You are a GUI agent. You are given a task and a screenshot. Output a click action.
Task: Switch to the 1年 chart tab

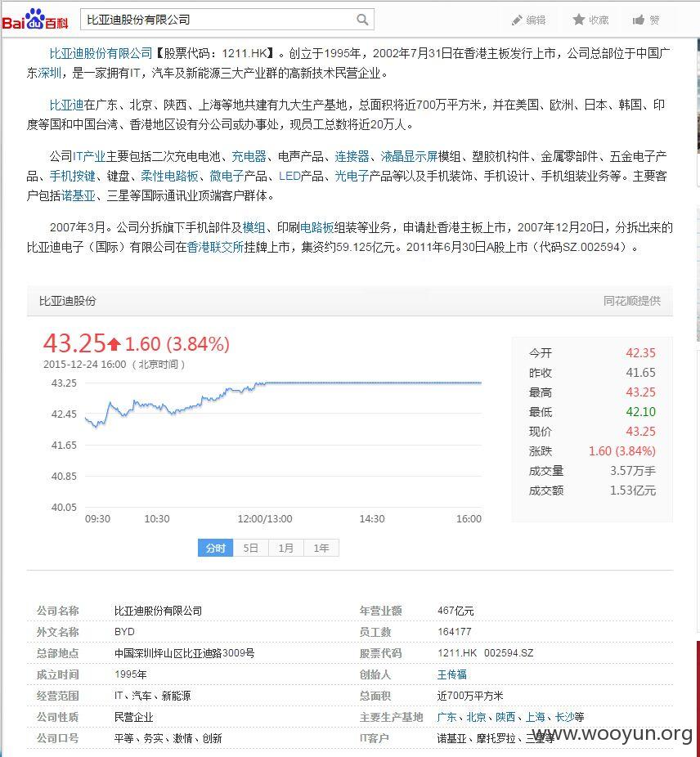(x=321, y=548)
